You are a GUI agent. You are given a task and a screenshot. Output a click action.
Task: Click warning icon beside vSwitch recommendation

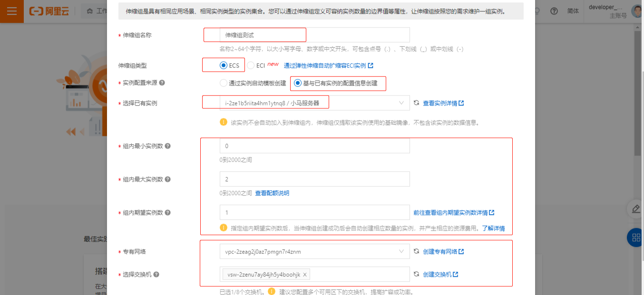(272, 291)
